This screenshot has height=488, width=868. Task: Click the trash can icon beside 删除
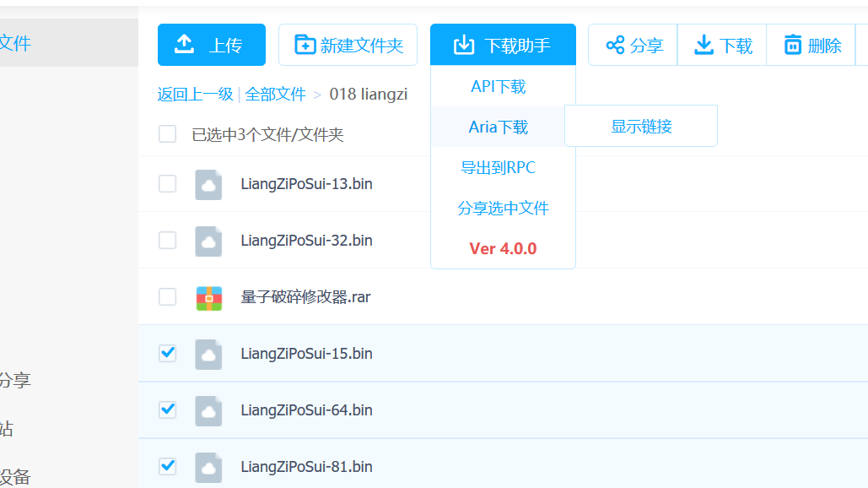click(793, 45)
